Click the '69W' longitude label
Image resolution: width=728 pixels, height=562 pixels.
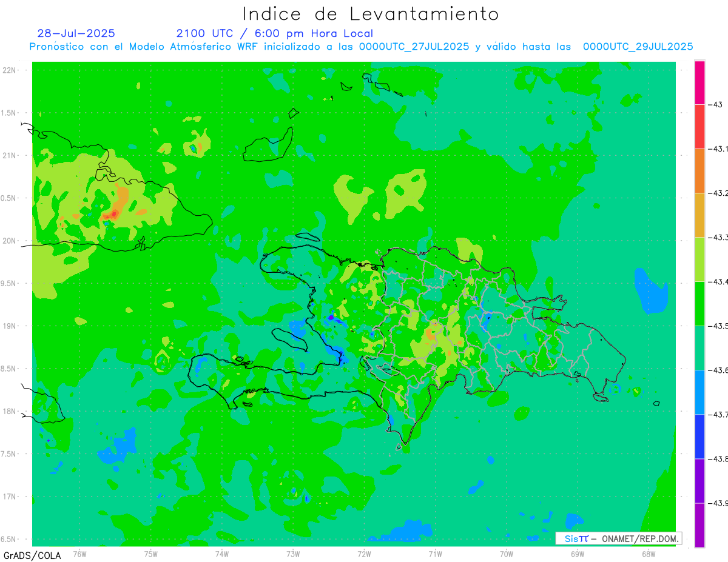coord(578,554)
